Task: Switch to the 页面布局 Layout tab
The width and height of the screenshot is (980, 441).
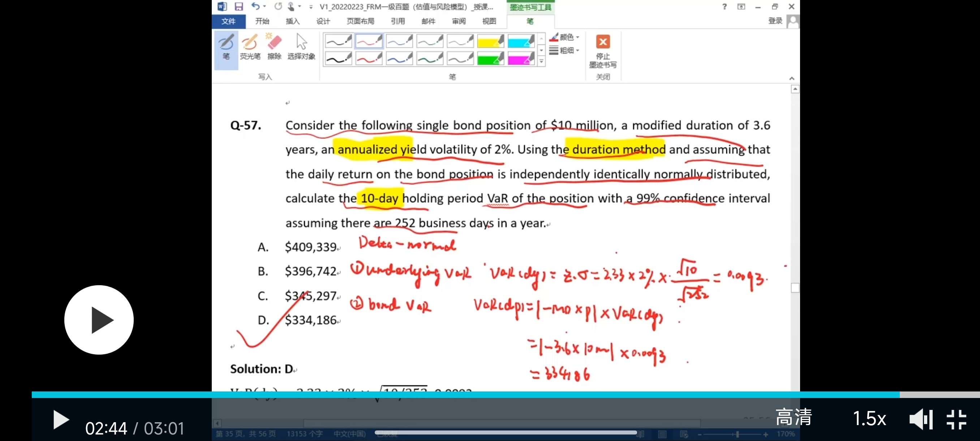Action: pos(360,21)
